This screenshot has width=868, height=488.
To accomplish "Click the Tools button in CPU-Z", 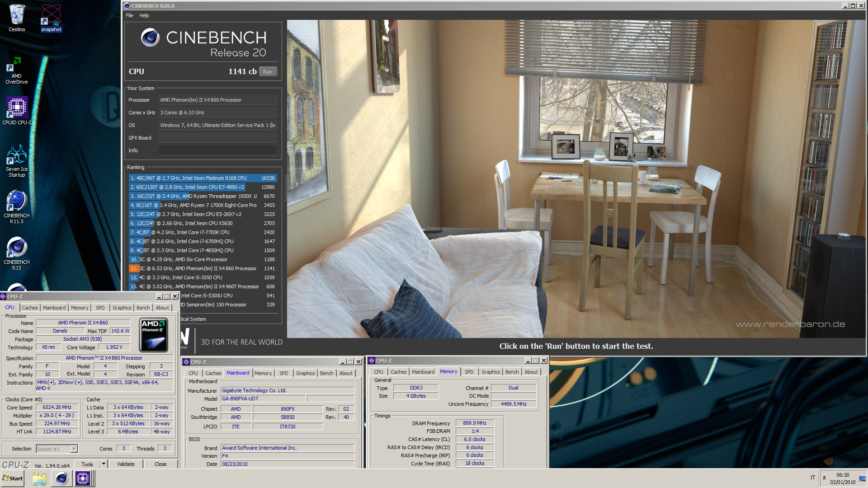I will [87, 464].
